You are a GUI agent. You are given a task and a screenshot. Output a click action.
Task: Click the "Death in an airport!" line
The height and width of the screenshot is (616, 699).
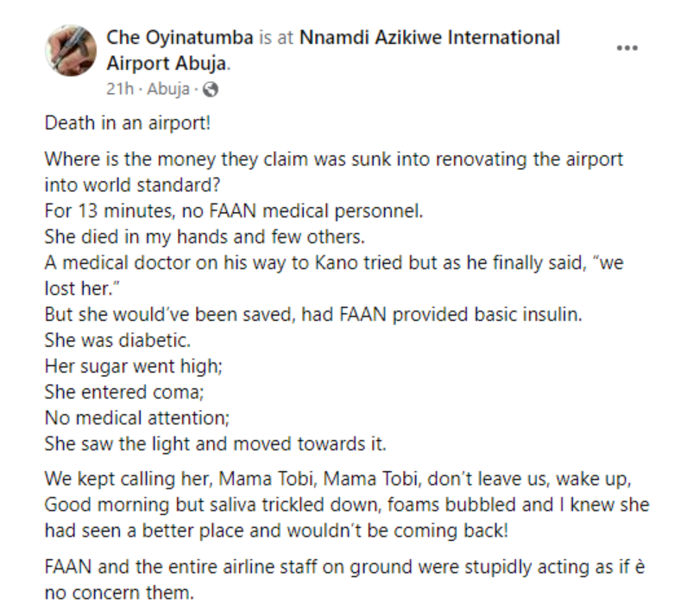pos(128,122)
